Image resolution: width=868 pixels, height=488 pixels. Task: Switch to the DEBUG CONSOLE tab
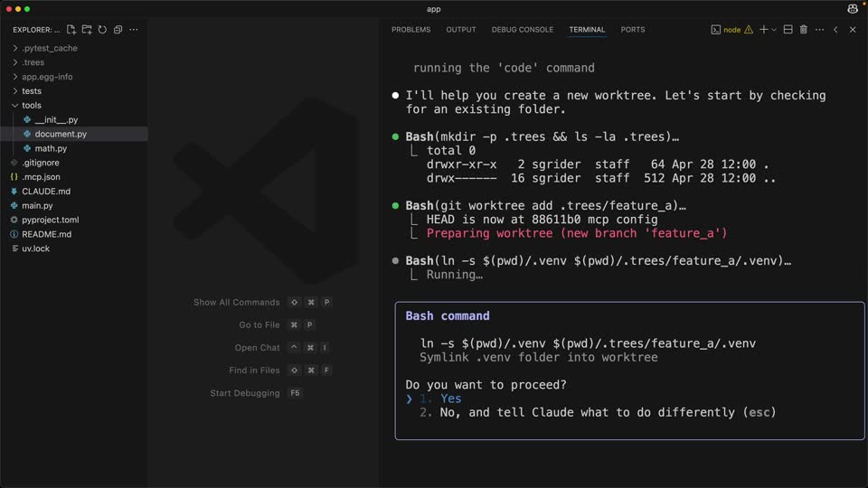tap(522, 30)
